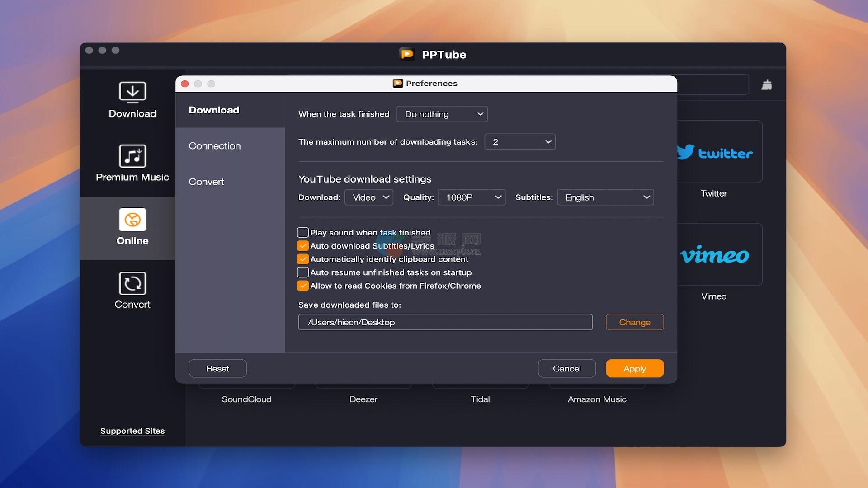Open the Twitter site tile

(x=720, y=152)
